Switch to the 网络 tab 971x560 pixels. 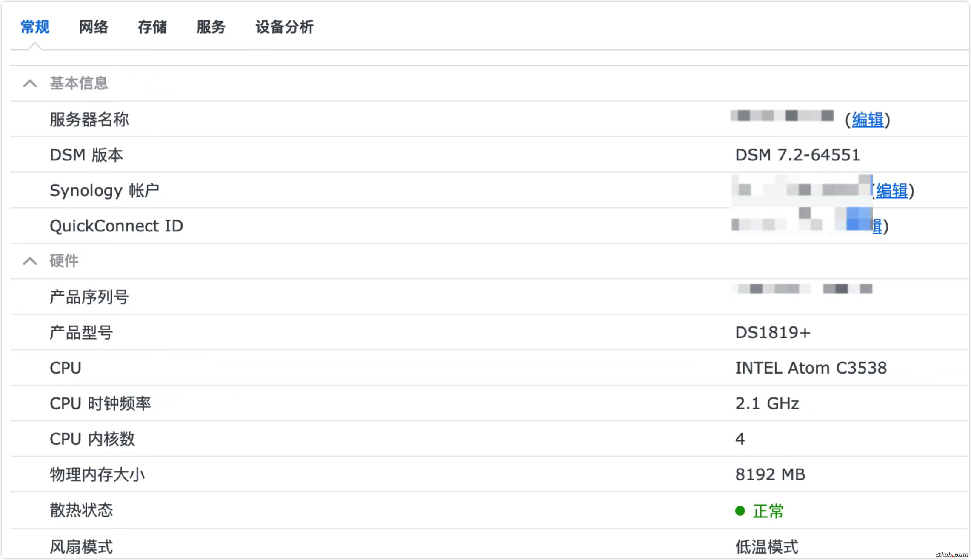tap(94, 27)
